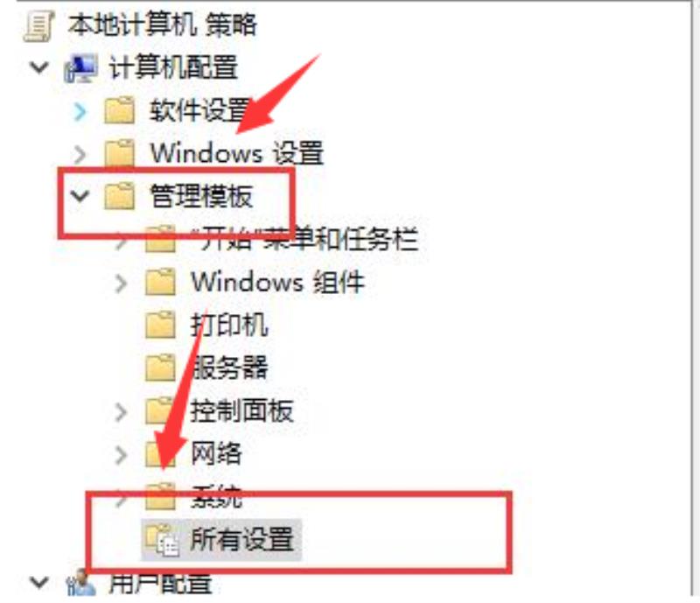Click the 打印机 folder icon

(x=160, y=324)
